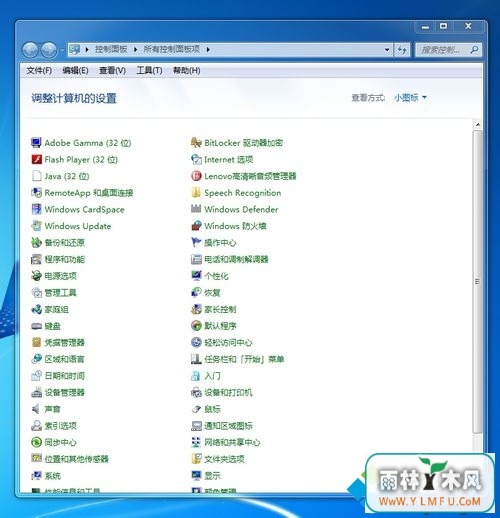Viewport: 500px width, 518px height.
Task: Select the 控制面板 breadcrumb segment
Action: click(x=111, y=49)
